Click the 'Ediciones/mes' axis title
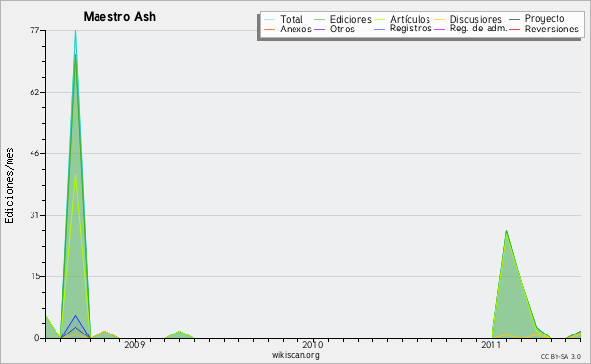 (9, 186)
